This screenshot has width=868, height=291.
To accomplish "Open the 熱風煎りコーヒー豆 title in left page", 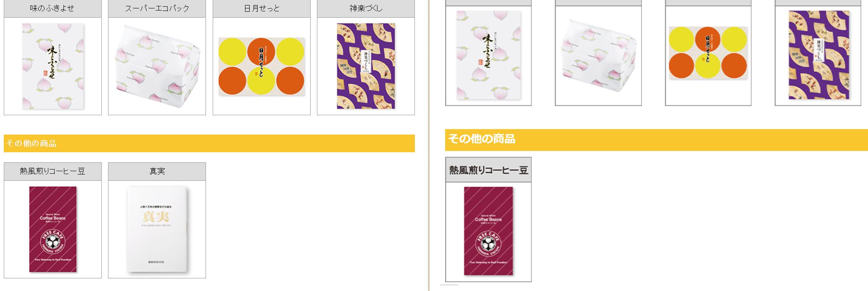I will pos(53,171).
